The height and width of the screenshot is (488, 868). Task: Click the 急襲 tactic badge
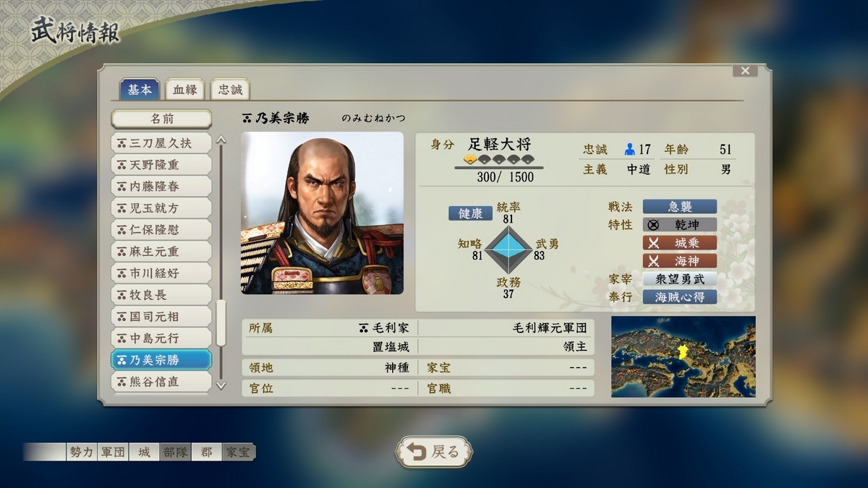(x=679, y=207)
